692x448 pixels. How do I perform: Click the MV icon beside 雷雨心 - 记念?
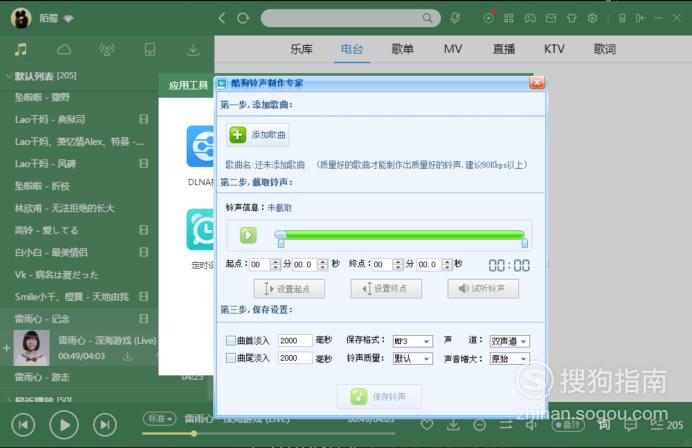[143, 318]
